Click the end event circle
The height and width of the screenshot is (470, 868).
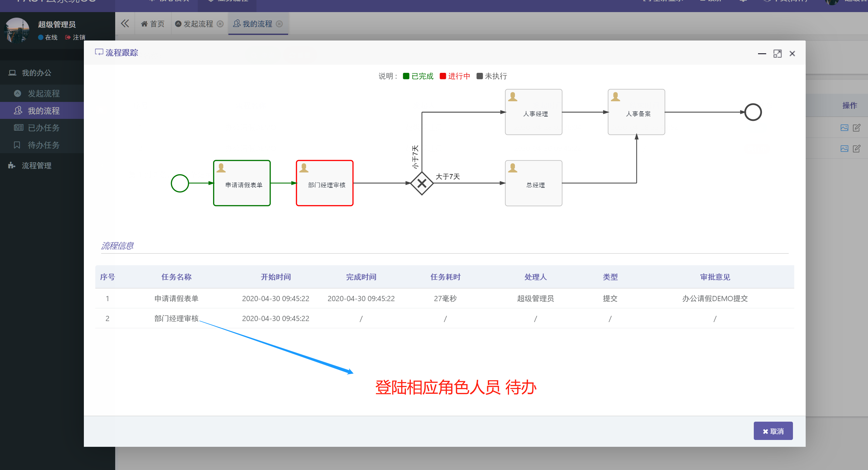click(x=753, y=112)
